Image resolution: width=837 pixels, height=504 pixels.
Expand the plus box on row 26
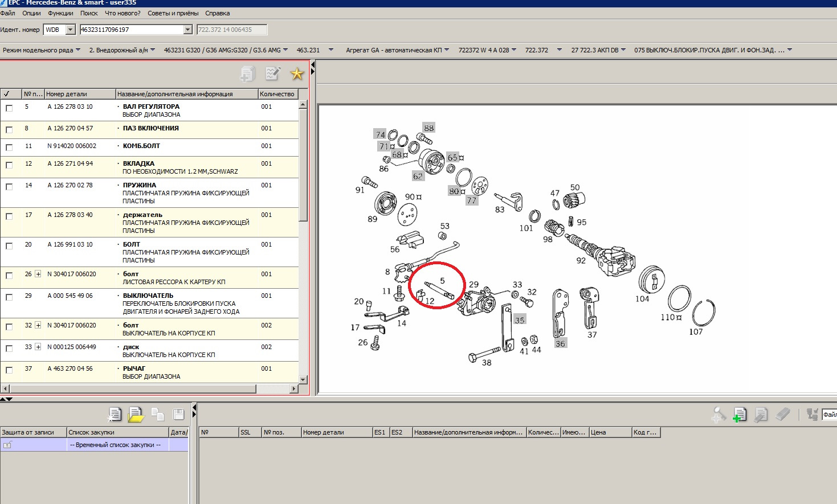[x=38, y=274]
